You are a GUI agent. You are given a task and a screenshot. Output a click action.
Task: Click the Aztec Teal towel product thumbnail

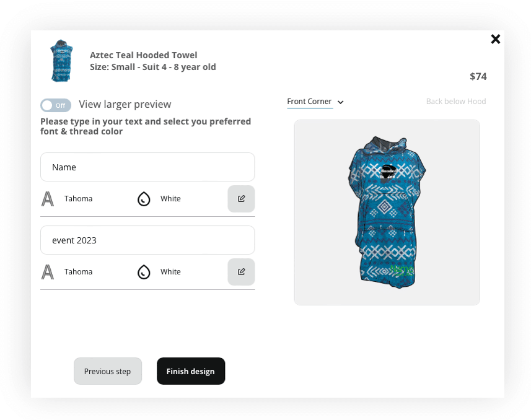[x=61, y=61]
